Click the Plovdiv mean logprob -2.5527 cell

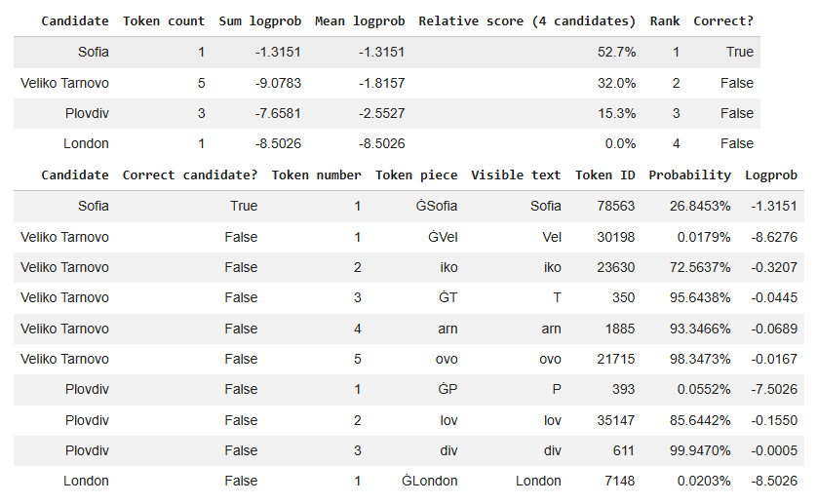click(381, 113)
